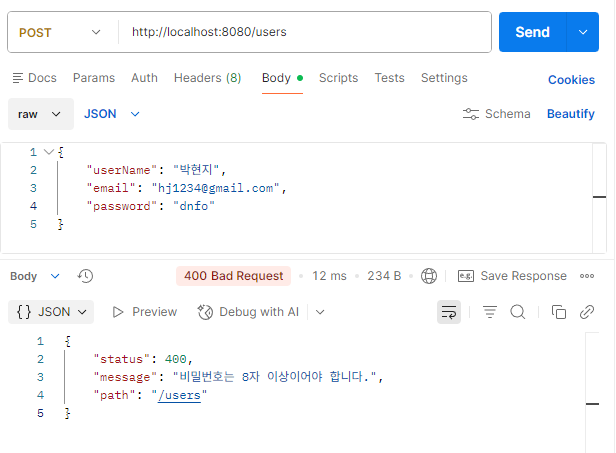Click the 400 Bad Request status badge
Image resolution: width=616 pixels, height=453 pixels.
pos(233,276)
